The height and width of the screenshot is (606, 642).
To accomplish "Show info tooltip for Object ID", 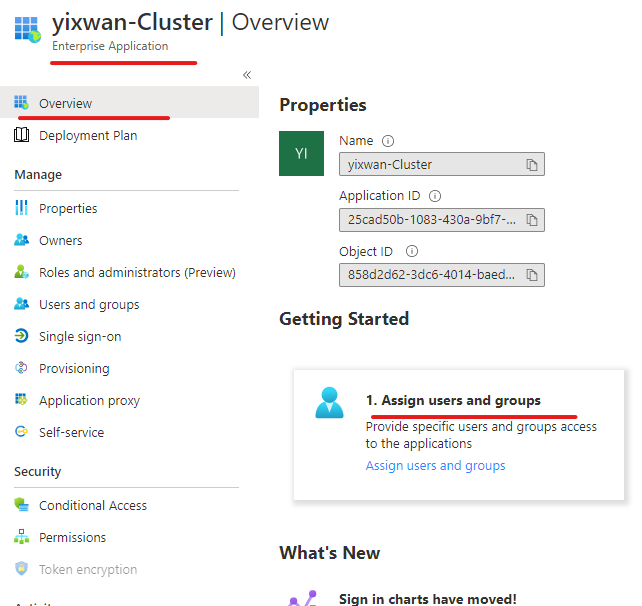I will [412, 251].
